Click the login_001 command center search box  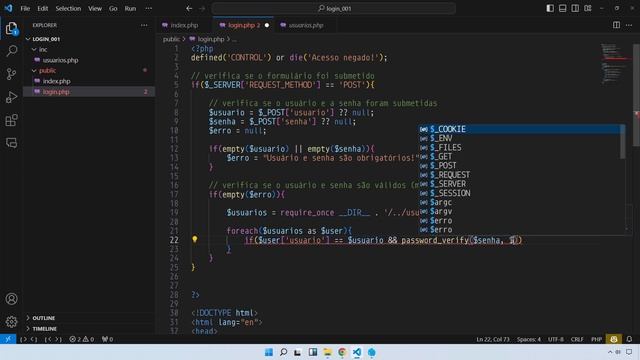tap(333, 8)
